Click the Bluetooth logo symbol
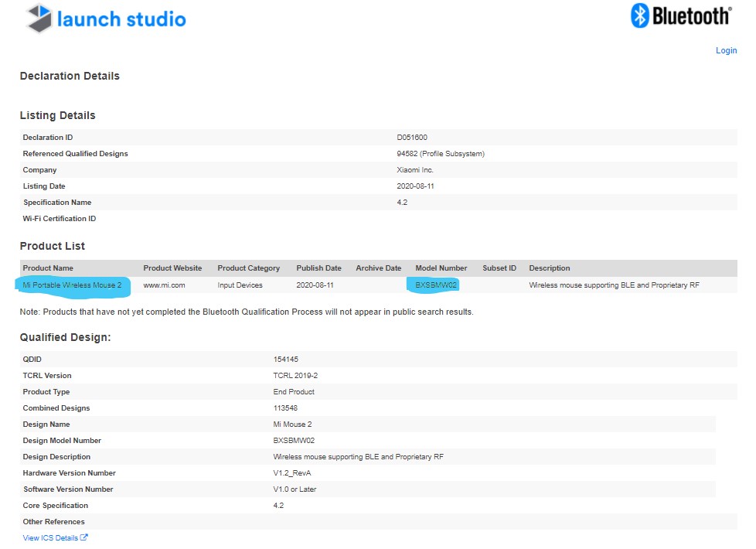This screenshot has height=549, width=756. click(x=639, y=15)
